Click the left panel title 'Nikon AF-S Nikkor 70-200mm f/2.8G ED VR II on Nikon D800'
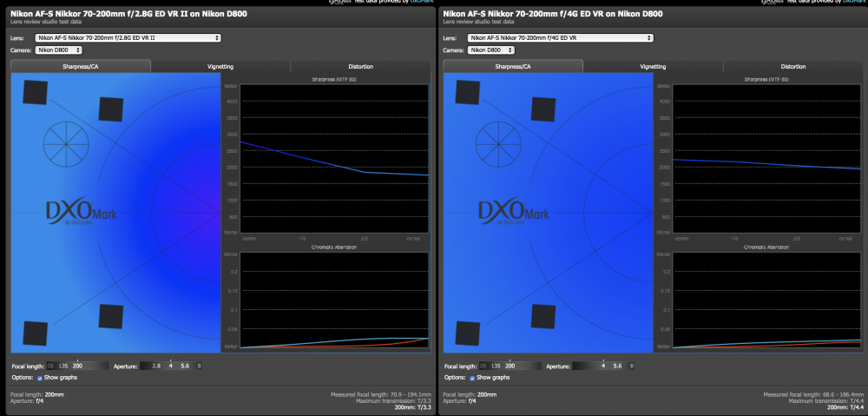 click(x=129, y=14)
